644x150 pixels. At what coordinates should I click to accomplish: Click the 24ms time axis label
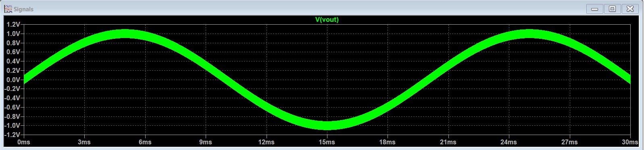point(509,142)
